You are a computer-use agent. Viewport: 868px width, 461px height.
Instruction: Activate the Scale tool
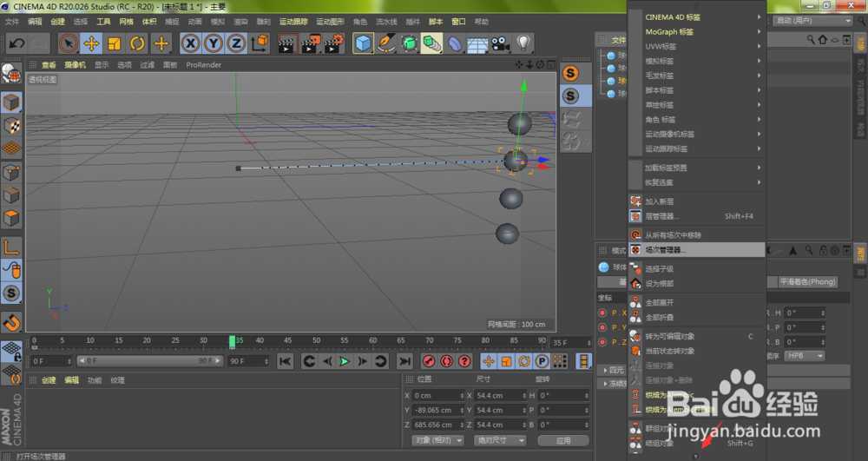115,43
